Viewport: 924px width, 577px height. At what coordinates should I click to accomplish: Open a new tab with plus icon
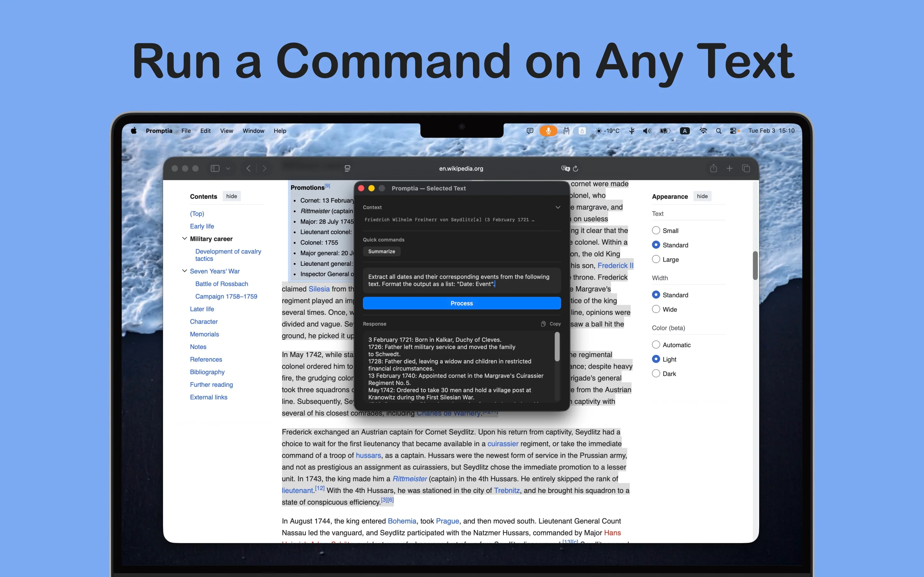tap(729, 168)
